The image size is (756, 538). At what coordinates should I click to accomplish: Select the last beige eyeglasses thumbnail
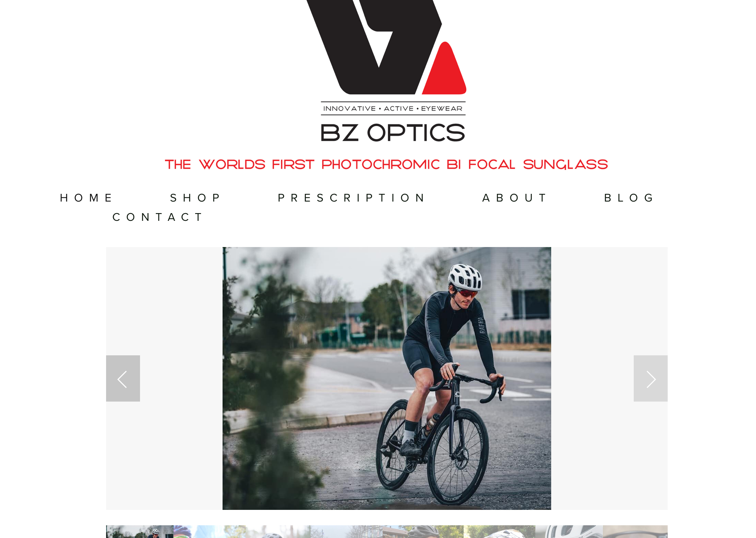(x=635, y=531)
